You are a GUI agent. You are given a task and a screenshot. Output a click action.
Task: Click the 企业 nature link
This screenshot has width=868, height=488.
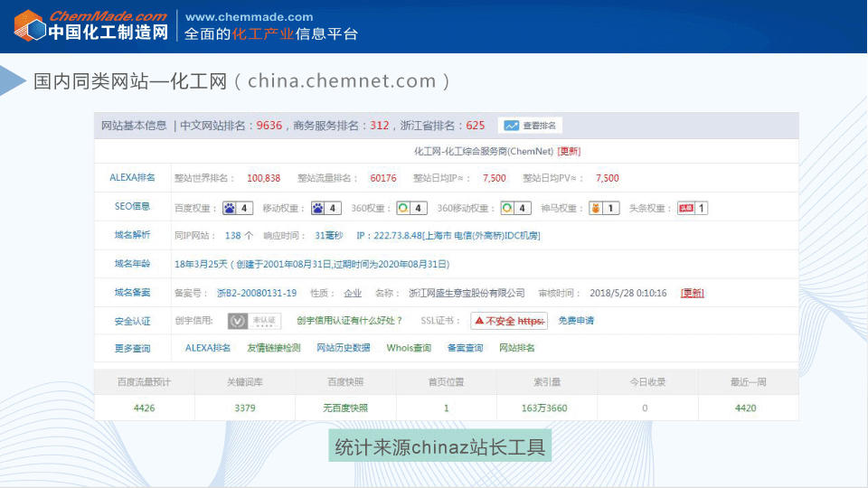(x=353, y=293)
